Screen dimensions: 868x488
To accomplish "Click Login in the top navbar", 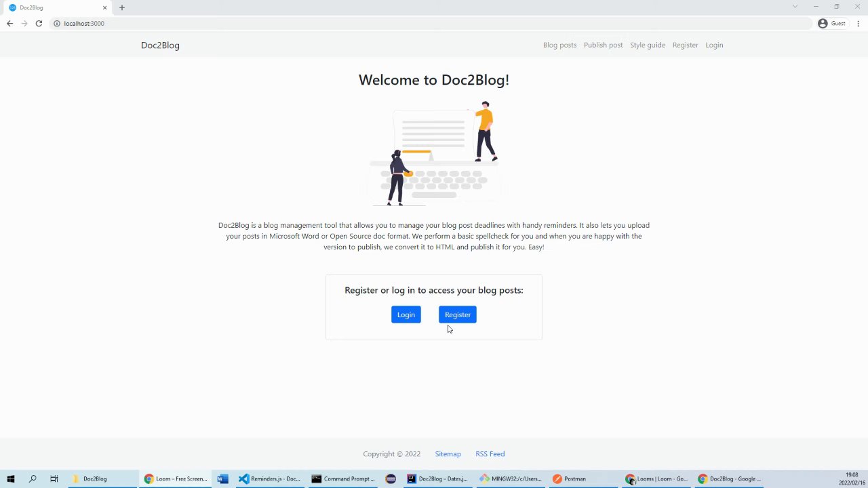I will pos(714,45).
